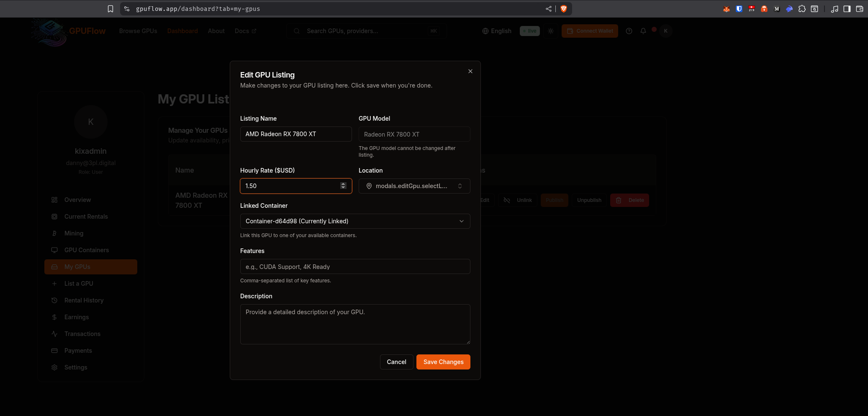Select GPU Containers in sidebar
The image size is (868, 416).
pos(91,250)
